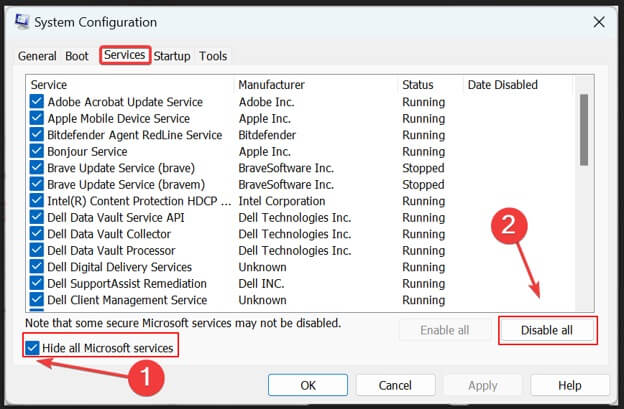Switch to the Boot tab
624x409 pixels.
[x=77, y=56]
